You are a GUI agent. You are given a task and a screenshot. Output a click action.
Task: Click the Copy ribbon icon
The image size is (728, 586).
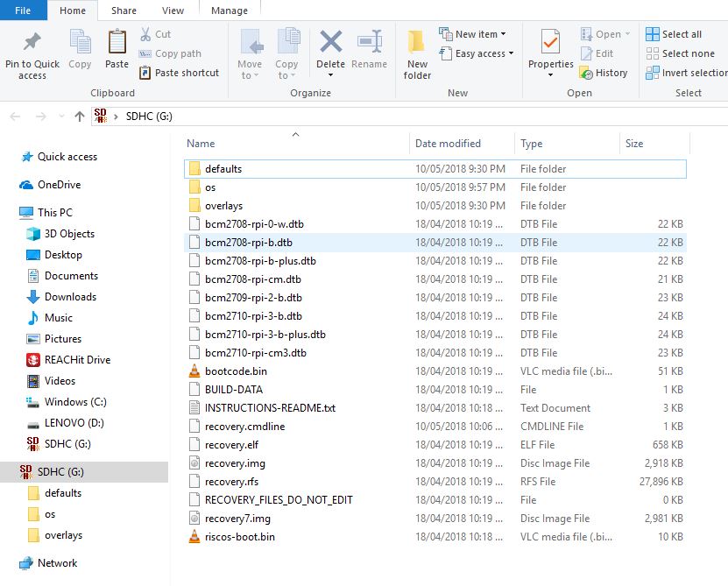tap(80, 42)
